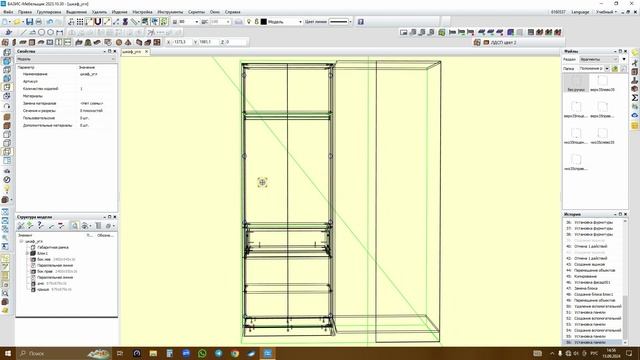Click the Save floppy disk icon
This screenshot has height=360, width=640.
pyautogui.click(x=29, y=22)
